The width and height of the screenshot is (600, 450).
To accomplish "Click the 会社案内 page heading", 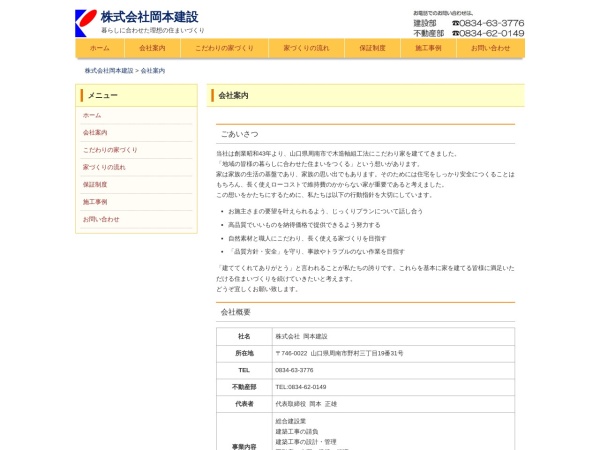I will [x=233, y=96].
